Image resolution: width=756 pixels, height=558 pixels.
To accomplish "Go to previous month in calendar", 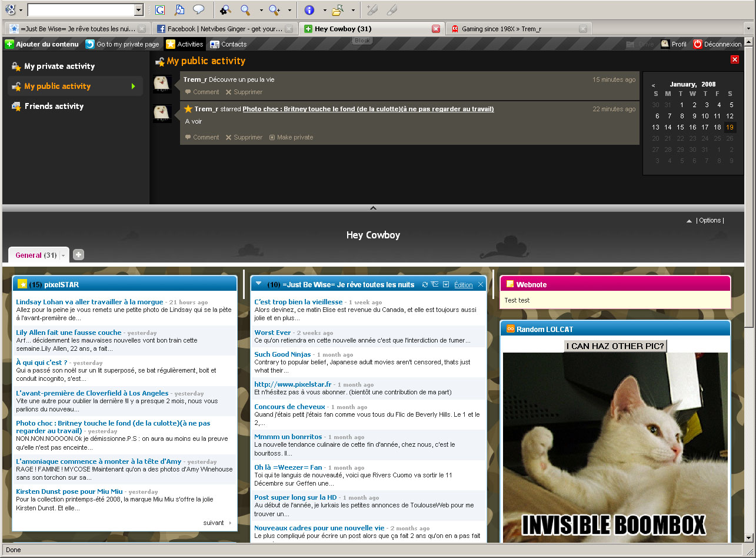I will point(653,85).
